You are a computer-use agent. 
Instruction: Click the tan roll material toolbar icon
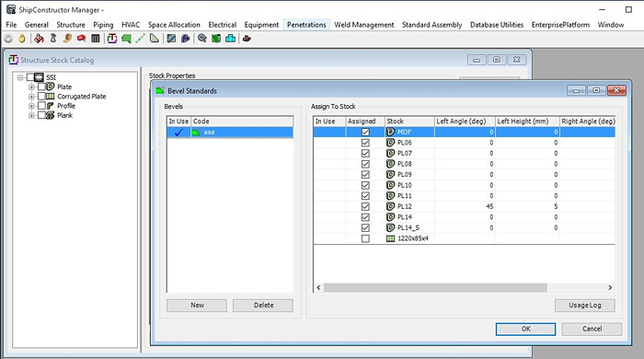coord(67,39)
